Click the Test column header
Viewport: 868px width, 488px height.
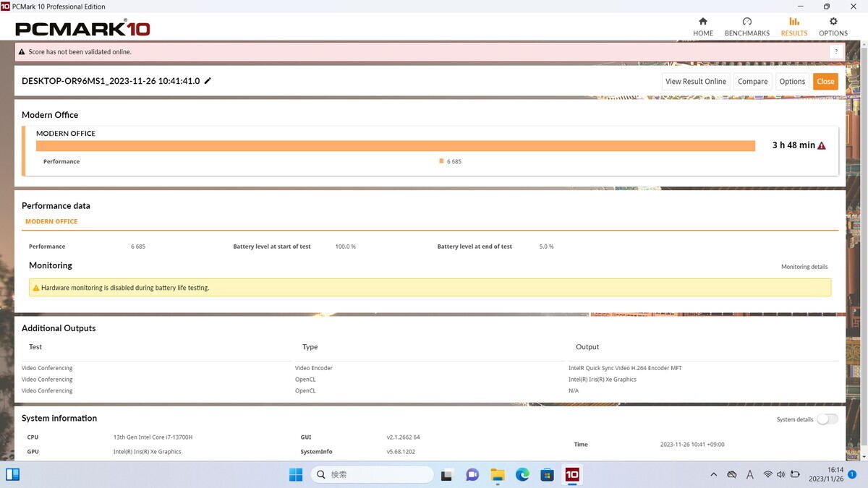click(x=35, y=347)
